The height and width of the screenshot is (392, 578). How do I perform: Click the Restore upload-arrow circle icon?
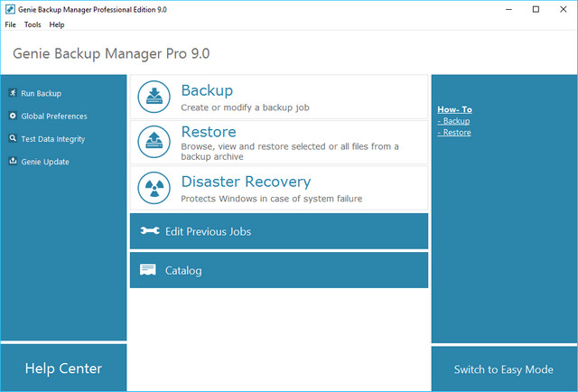click(154, 140)
